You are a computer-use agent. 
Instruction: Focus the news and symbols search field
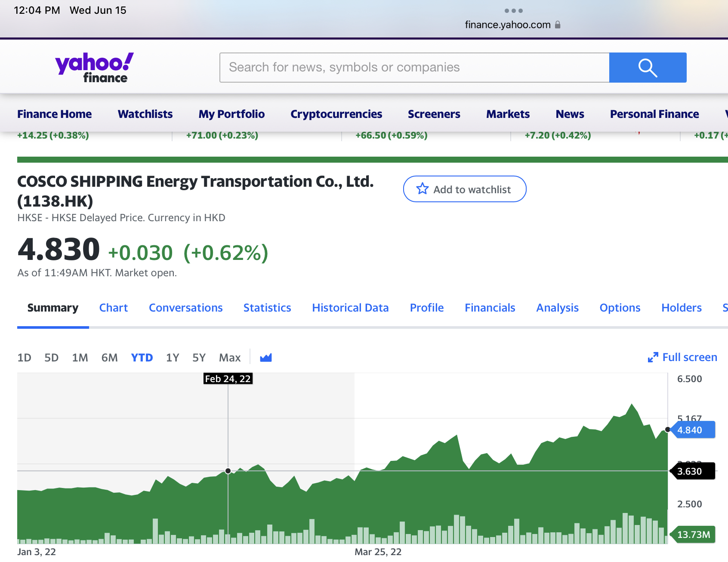(414, 68)
